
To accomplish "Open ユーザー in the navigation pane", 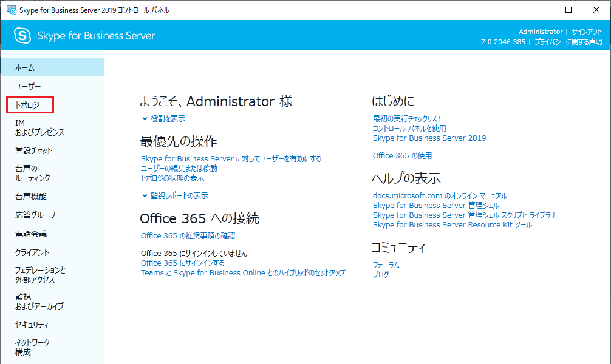I will point(28,86).
